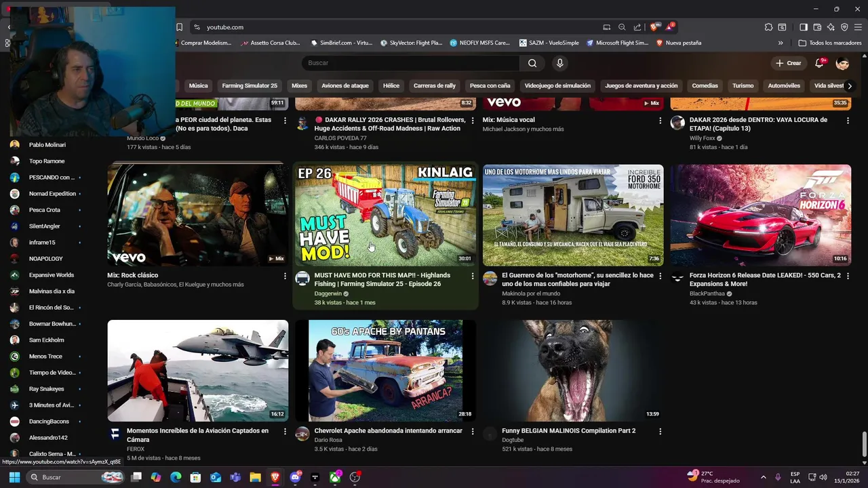This screenshot has height=488, width=868.
Task: Select the Pesca con caña chip
Action: (x=490, y=86)
